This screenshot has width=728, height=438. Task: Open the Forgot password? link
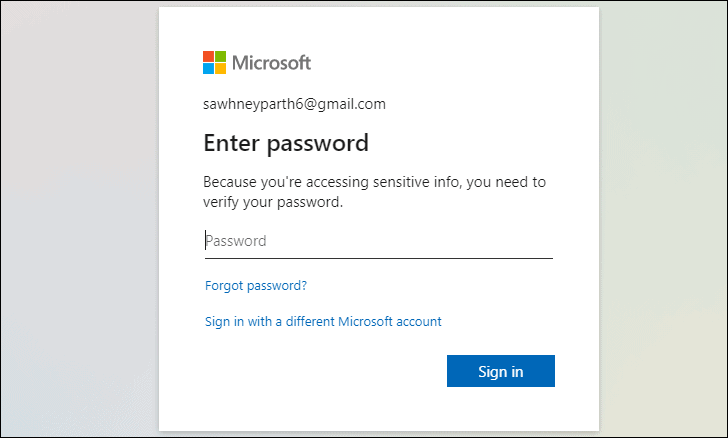point(256,286)
